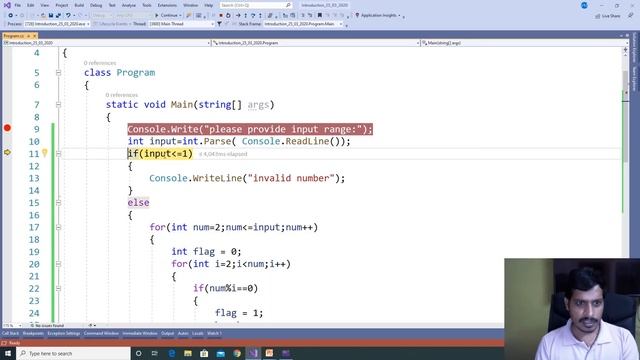Click the Live Share button
Image resolution: width=640 pixels, height=360 pixels.
[x=608, y=16]
